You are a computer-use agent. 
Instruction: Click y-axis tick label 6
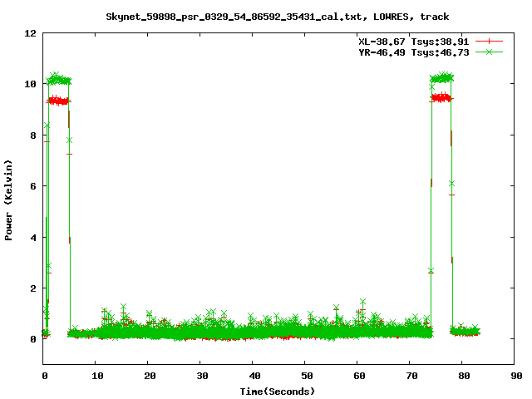click(x=33, y=186)
